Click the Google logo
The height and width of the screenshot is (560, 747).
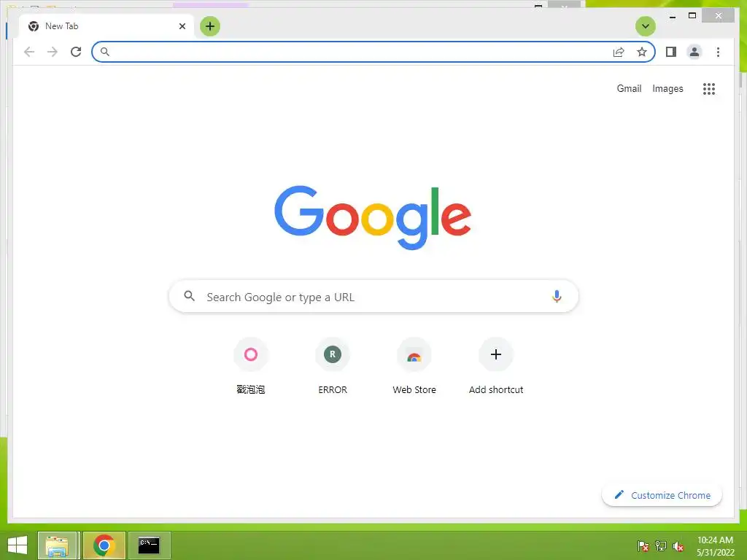click(373, 217)
